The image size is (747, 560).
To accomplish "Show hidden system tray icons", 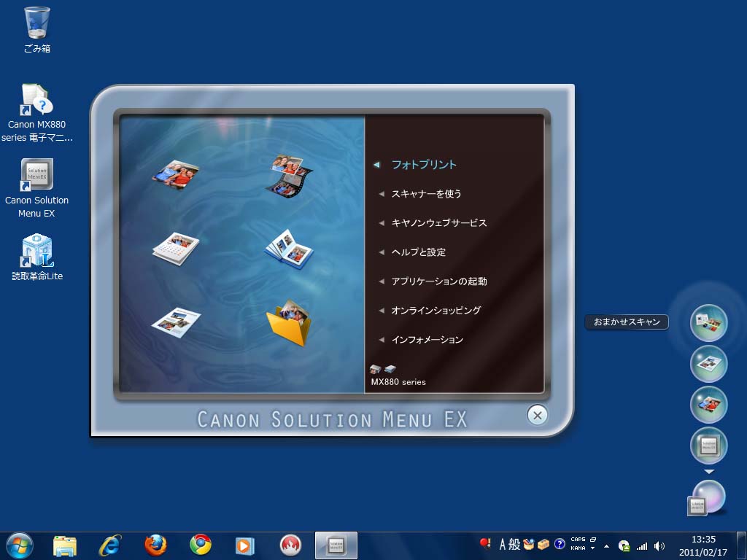I will pos(606,545).
